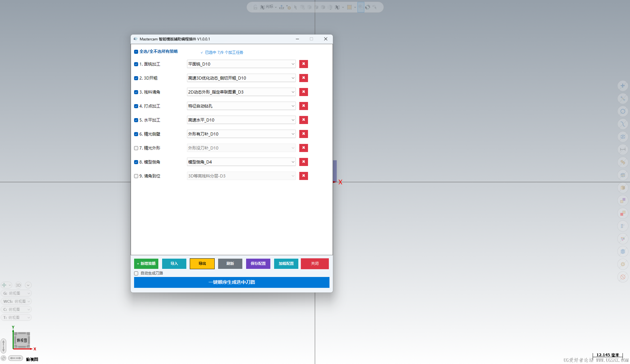Click the circular rotate view icon at bottom left
The height and width of the screenshot is (364, 630).
coord(3,358)
